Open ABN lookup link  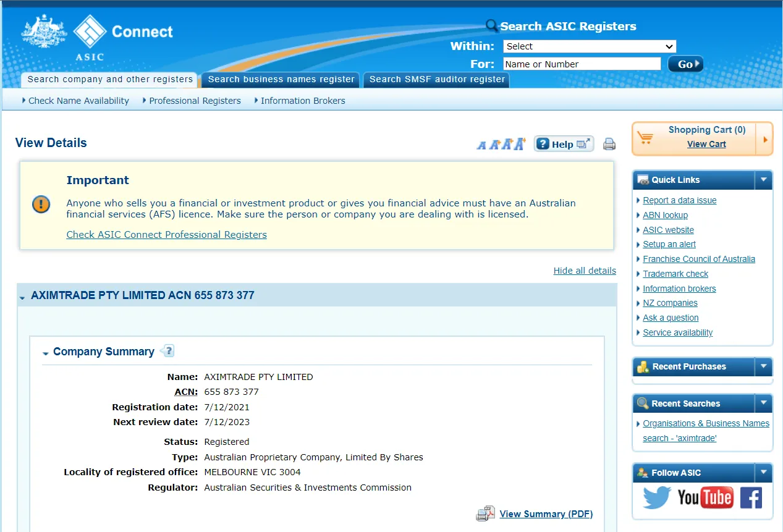pos(665,215)
